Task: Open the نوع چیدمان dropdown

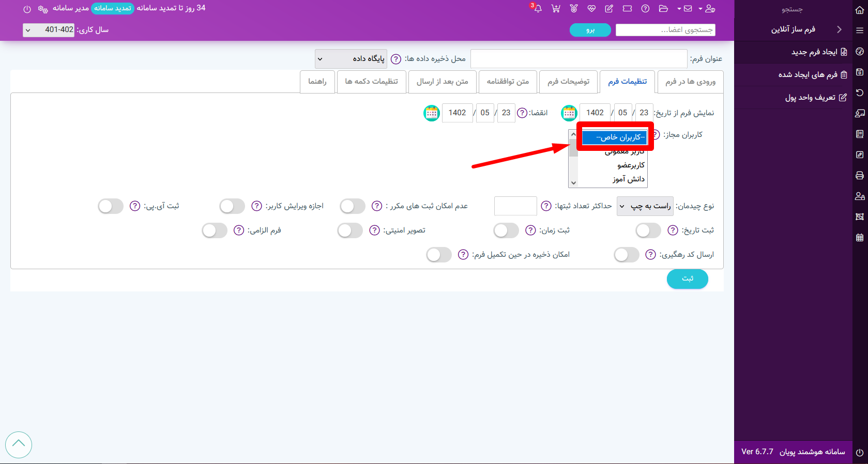Action: point(645,206)
